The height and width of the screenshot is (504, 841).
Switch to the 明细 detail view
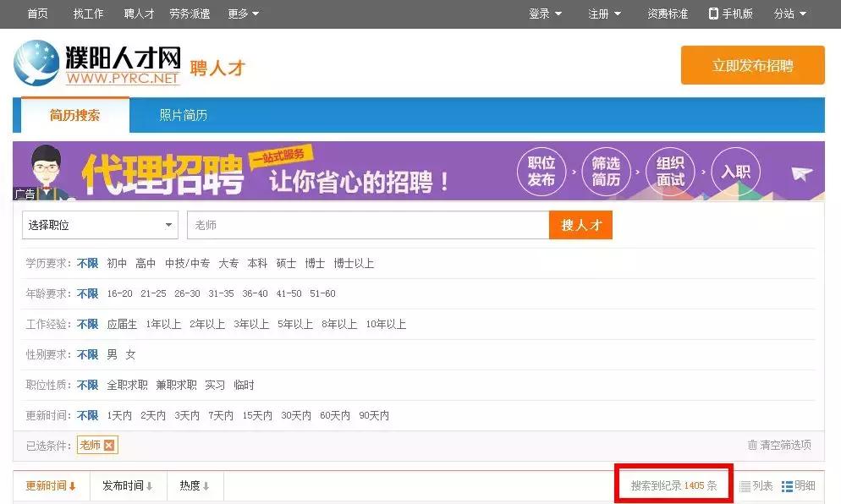(799, 485)
